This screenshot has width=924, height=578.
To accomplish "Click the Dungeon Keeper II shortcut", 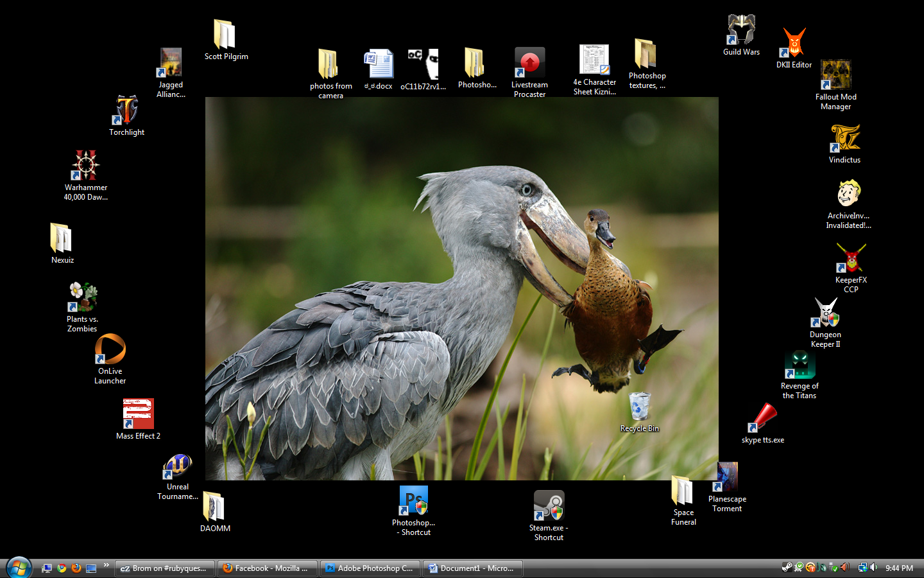I will click(x=826, y=313).
